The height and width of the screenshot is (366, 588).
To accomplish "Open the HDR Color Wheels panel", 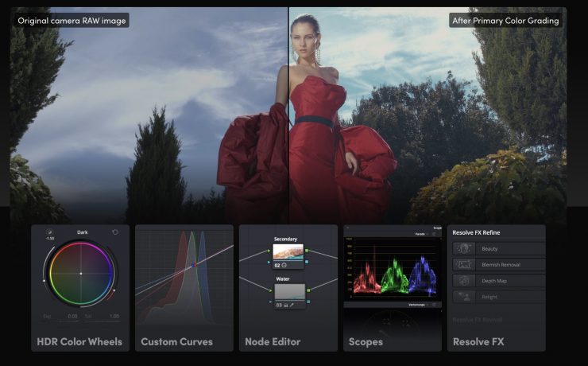I will (x=79, y=342).
